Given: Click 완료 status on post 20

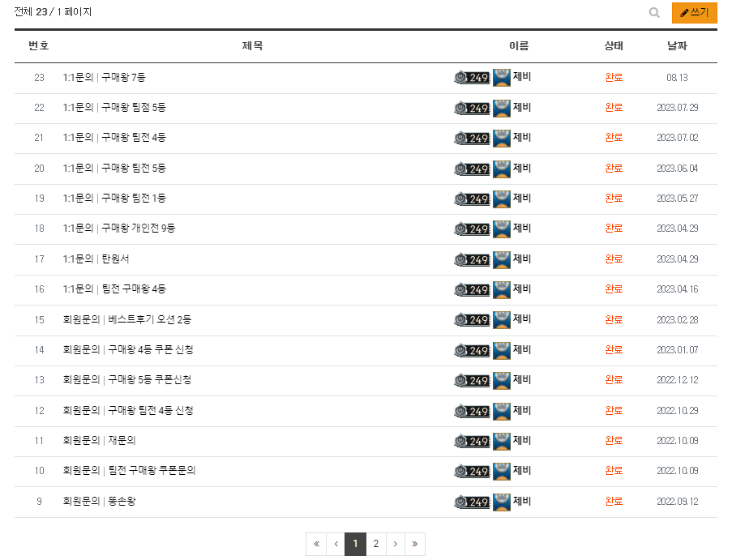Looking at the screenshot, I should click(614, 168).
